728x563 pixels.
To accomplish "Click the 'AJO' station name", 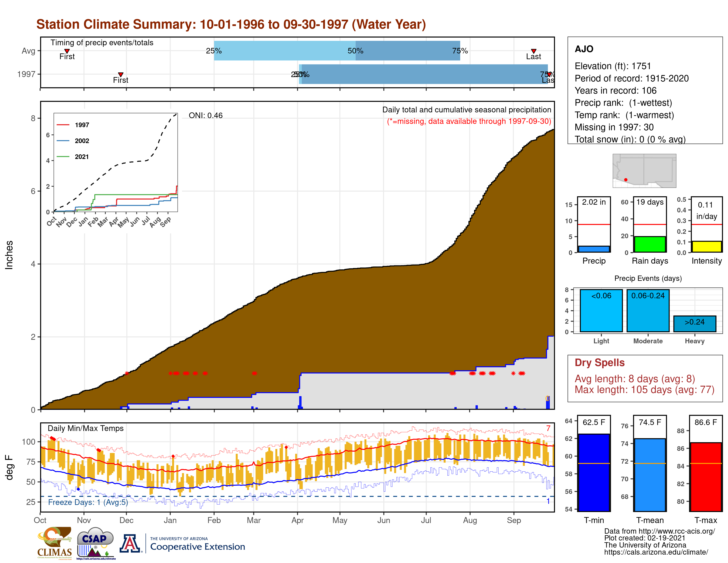I will pos(584,49).
